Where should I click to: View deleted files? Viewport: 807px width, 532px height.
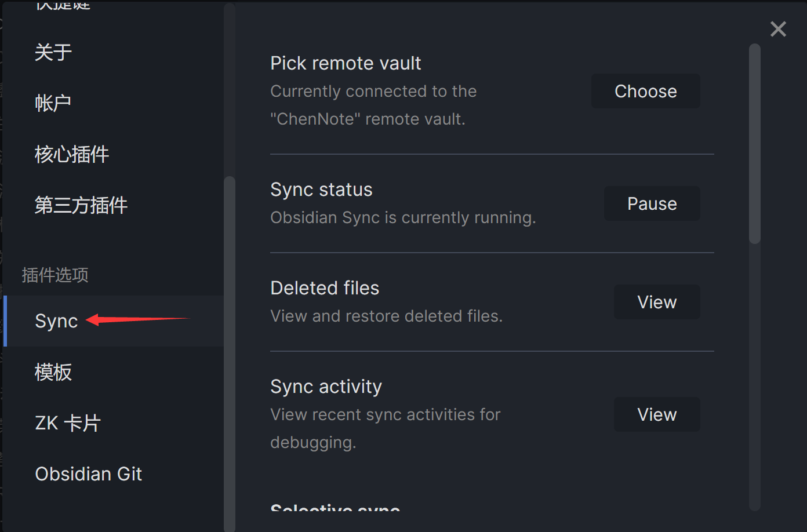tap(657, 302)
